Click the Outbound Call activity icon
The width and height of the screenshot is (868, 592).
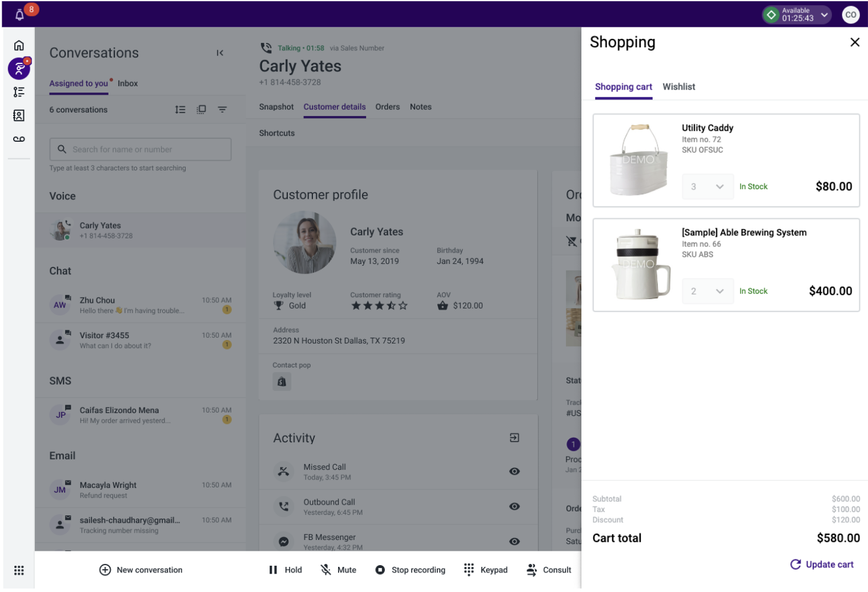(283, 506)
